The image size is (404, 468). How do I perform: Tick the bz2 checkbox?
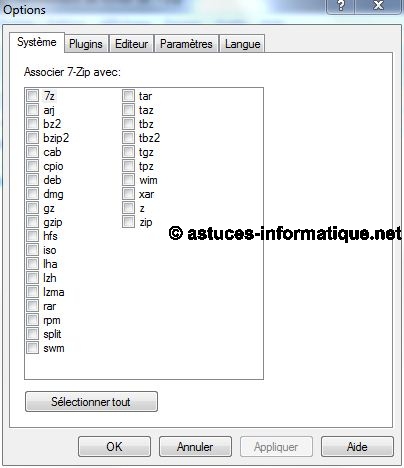(x=33, y=124)
